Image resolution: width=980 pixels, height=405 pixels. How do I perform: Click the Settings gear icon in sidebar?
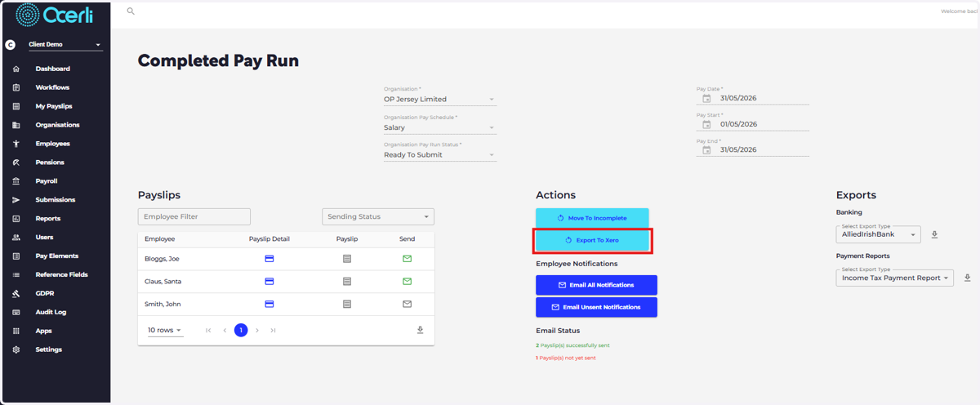coord(16,350)
